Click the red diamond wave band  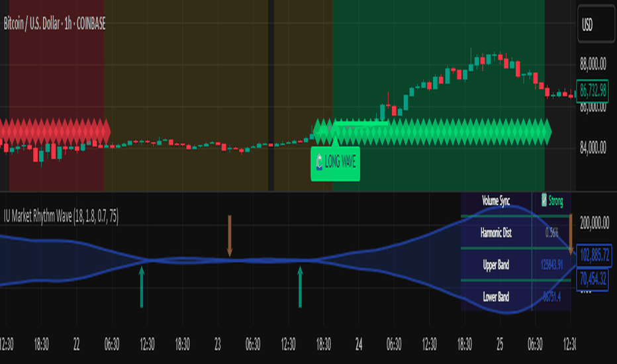click(x=55, y=132)
